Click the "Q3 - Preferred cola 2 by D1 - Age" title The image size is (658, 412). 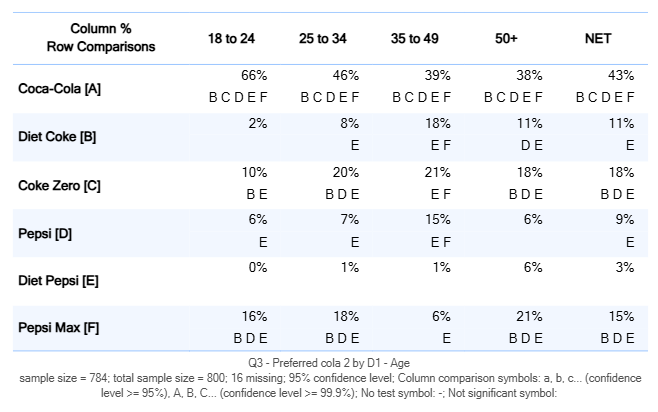coord(330,363)
